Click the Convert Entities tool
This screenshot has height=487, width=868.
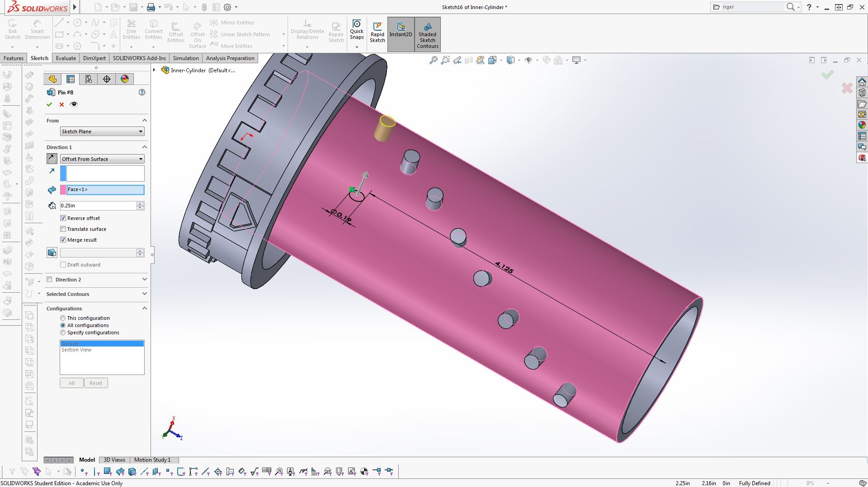point(154,29)
